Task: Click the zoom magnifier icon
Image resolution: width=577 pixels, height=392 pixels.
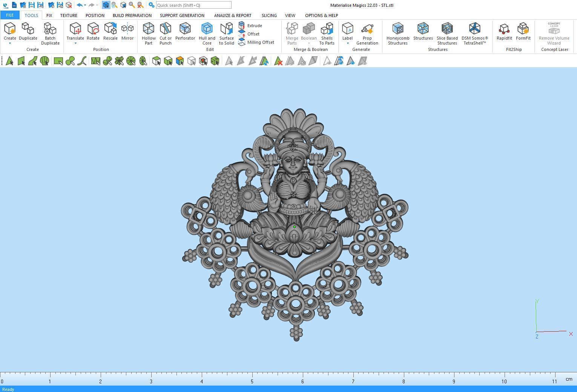Action: tap(132, 5)
